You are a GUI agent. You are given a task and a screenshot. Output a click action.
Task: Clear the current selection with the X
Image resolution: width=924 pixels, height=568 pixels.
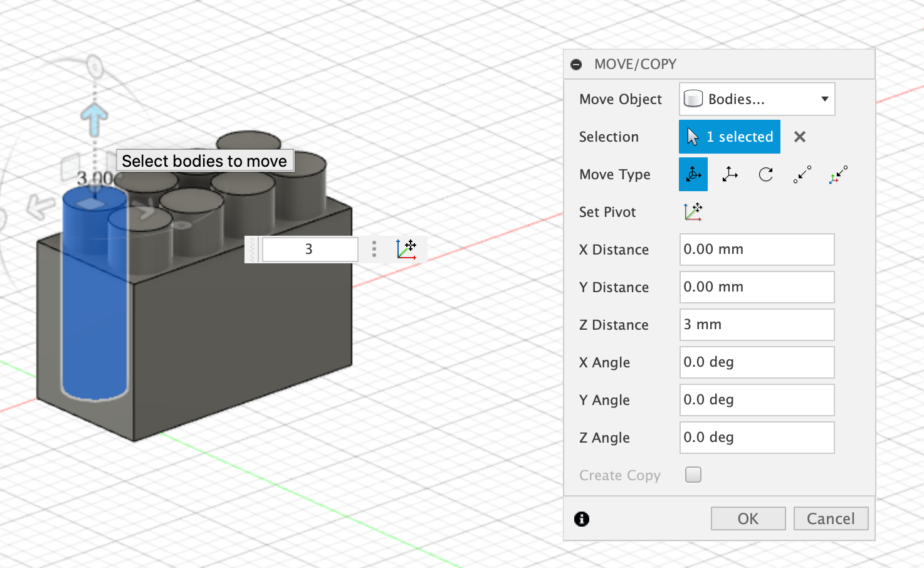[800, 137]
